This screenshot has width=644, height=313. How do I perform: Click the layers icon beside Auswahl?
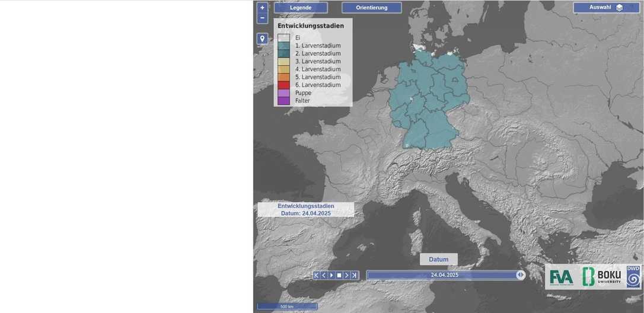(619, 8)
